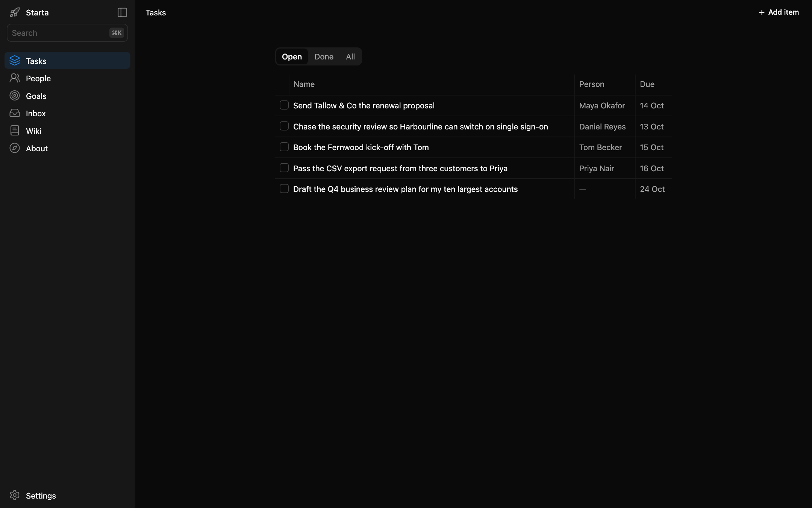Collapse the sidebar with the panel icon

[122, 12]
